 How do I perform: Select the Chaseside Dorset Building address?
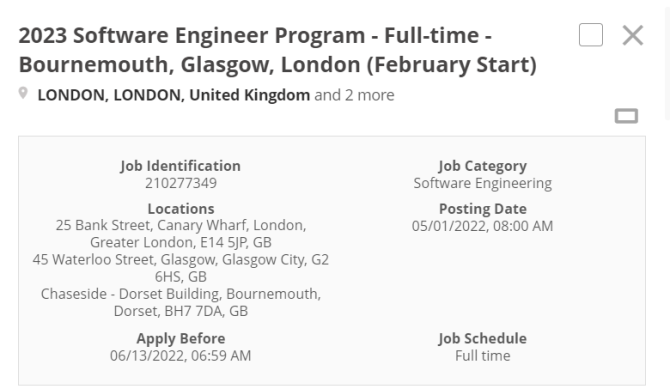pos(181,302)
